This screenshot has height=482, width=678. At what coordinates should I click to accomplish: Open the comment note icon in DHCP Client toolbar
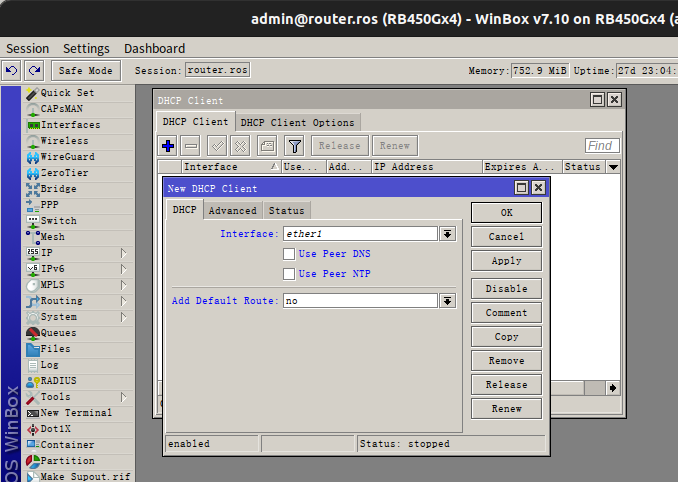(267, 146)
